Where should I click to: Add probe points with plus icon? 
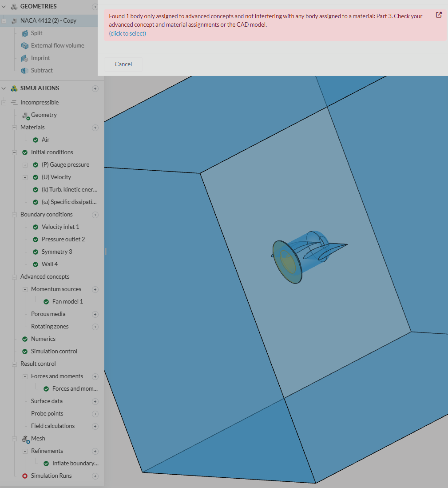click(x=95, y=414)
